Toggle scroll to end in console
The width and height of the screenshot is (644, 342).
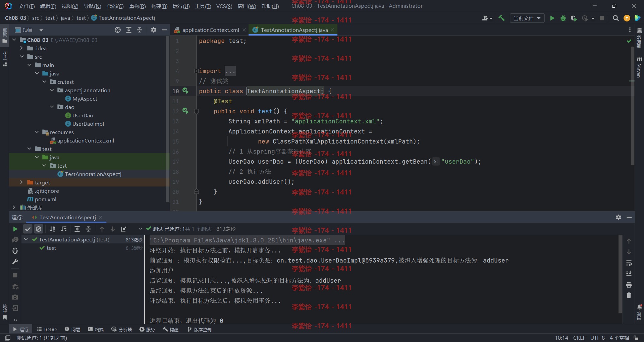[x=629, y=274]
